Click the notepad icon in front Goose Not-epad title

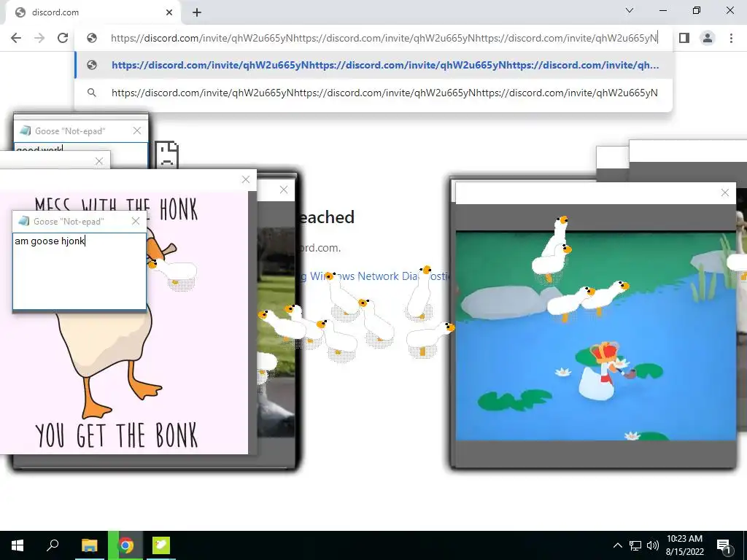(x=24, y=222)
